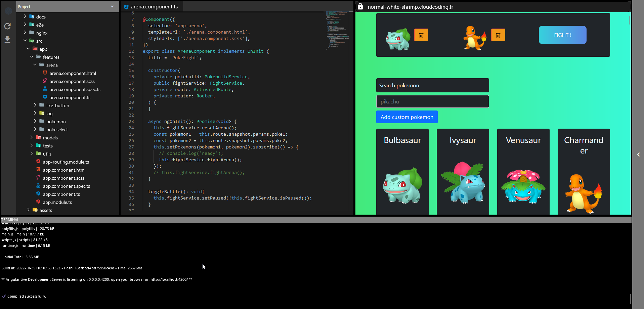The height and width of the screenshot is (309, 644).
Task: Expand the right side panel arrow
Action: (638, 154)
